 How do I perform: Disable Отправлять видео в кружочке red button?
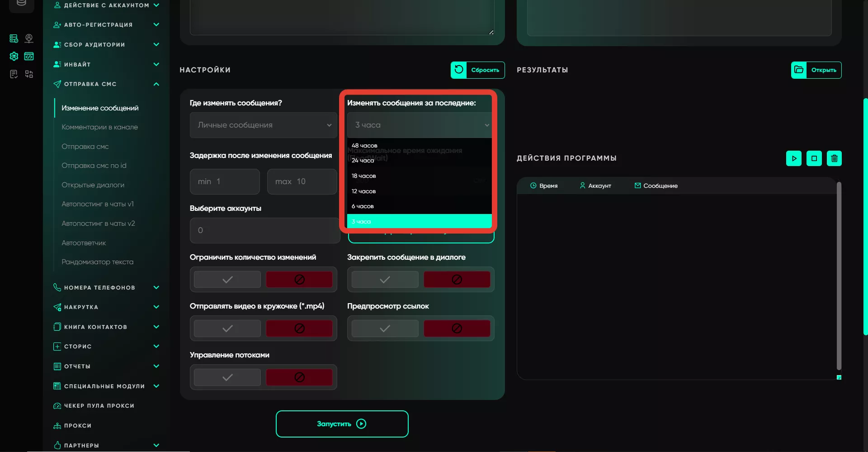pyautogui.click(x=299, y=328)
